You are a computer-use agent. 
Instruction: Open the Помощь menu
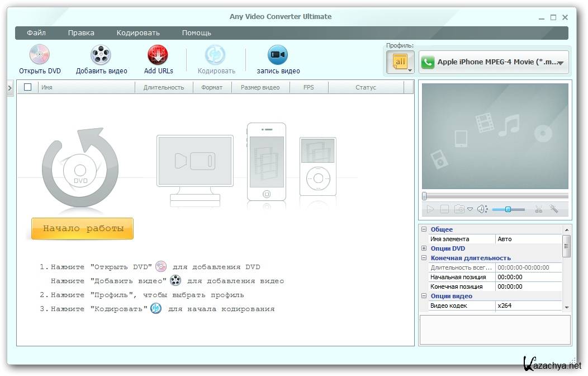196,33
